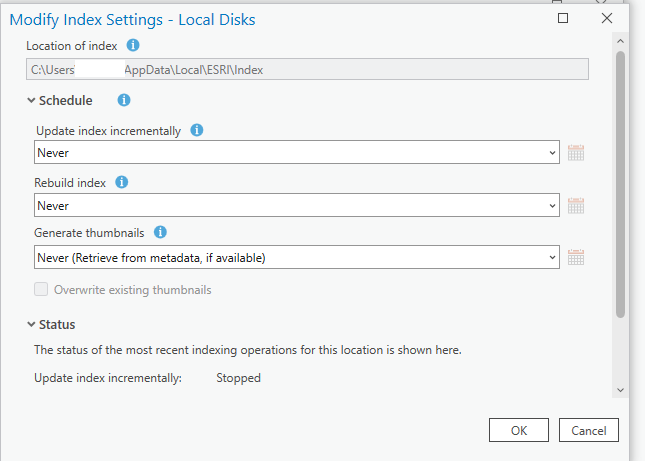Open calendar icon for Update index incrementally
This screenshot has width=645, height=461.
pos(575,153)
